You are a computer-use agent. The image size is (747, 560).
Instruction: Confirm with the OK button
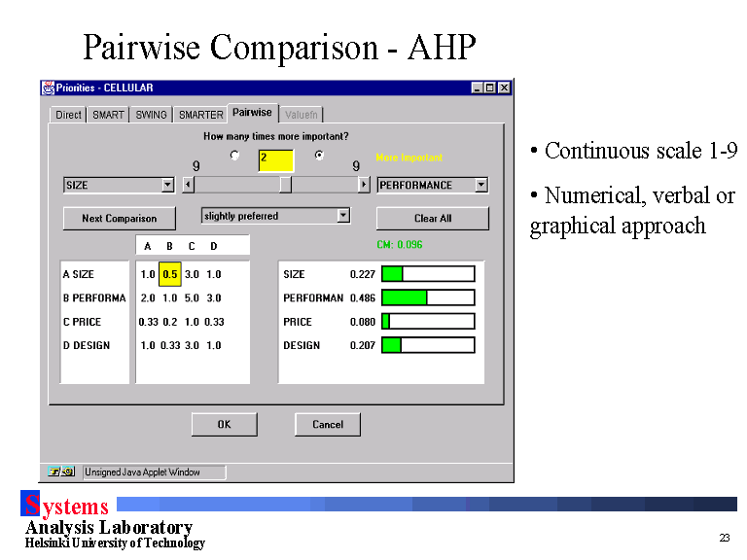click(224, 424)
